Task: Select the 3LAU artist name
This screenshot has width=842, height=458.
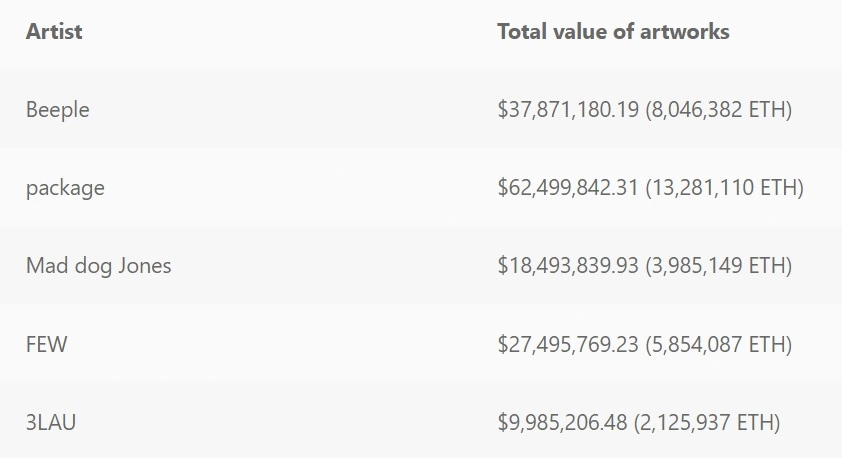Action: (50, 423)
